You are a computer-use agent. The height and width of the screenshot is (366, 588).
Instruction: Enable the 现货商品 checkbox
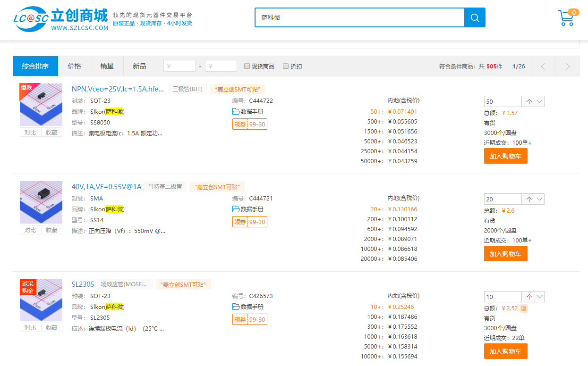[247, 66]
